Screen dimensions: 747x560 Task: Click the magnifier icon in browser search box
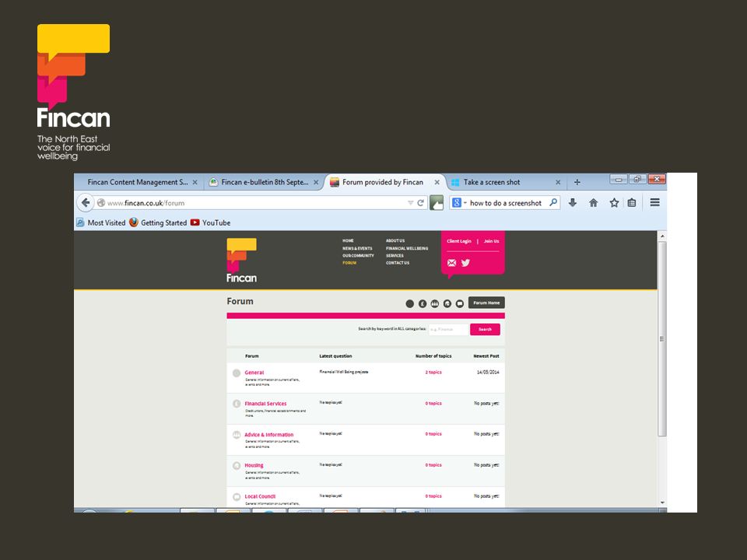click(553, 202)
